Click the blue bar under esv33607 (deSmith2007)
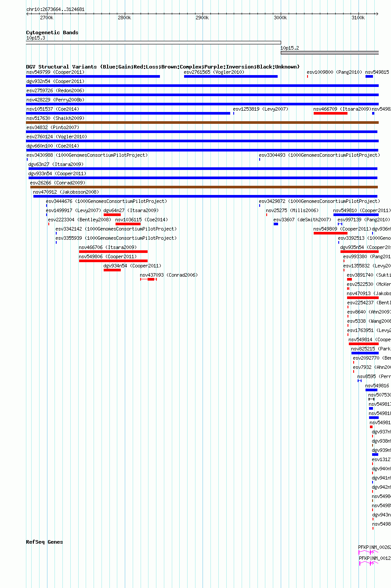Image resolution: width=391 pixels, height=588 pixels. click(x=276, y=224)
